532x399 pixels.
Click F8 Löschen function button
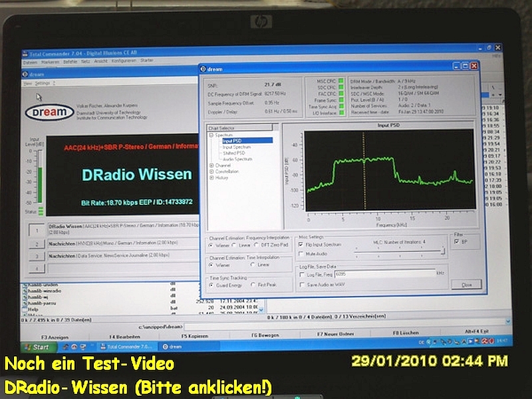406,333
